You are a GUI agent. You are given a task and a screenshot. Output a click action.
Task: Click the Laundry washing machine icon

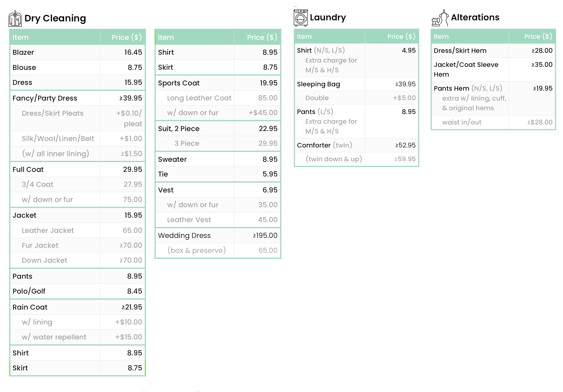300,18
